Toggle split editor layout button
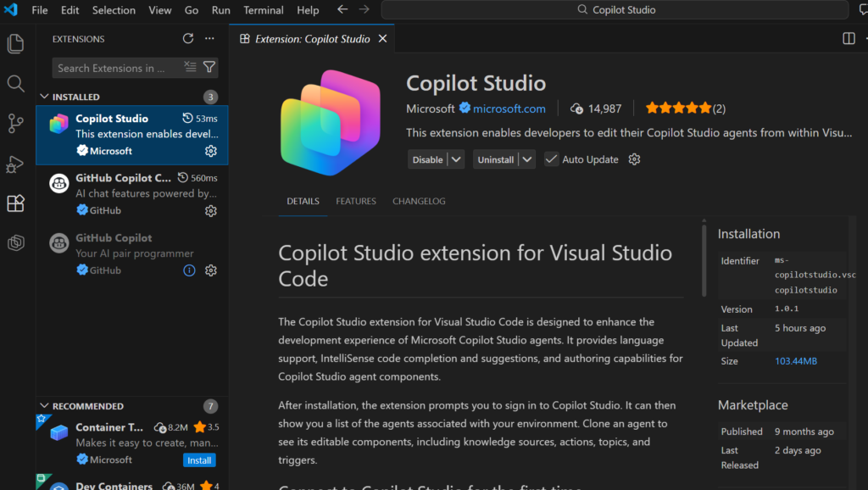Screen dimensions: 868x490 tap(849, 39)
